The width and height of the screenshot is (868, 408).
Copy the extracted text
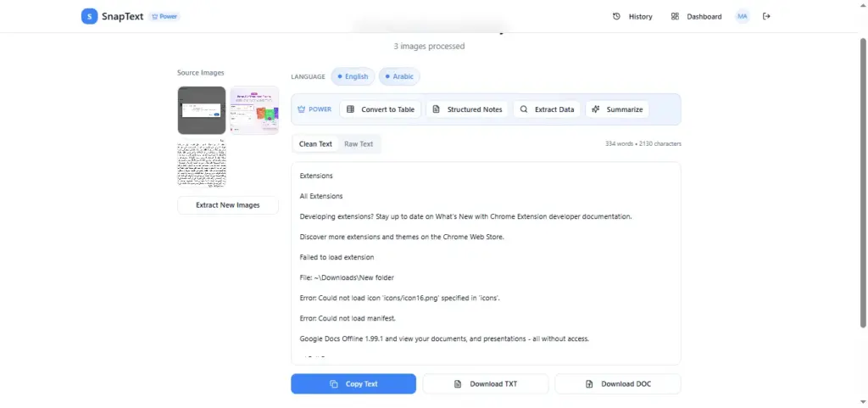point(353,384)
